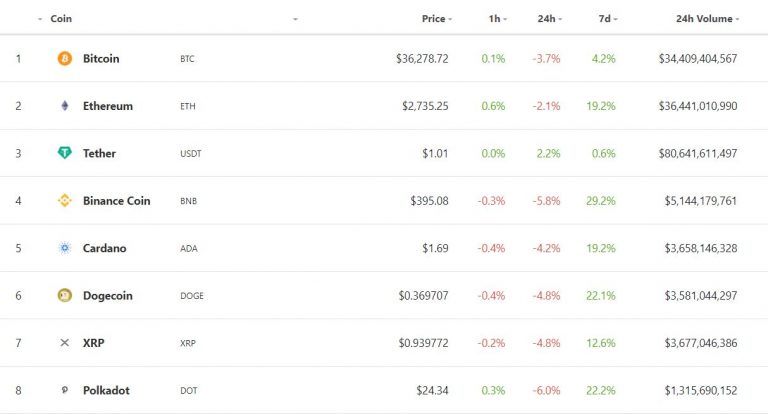Click the Polkadot logo icon
The width and height of the screenshot is (768, 414).
point(65,390)
